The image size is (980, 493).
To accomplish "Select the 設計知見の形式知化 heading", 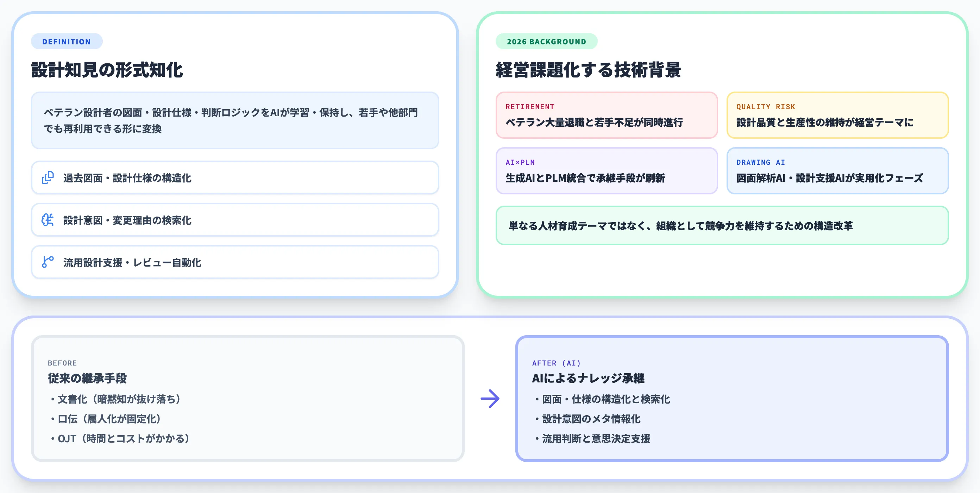I will tap(107, 70).
